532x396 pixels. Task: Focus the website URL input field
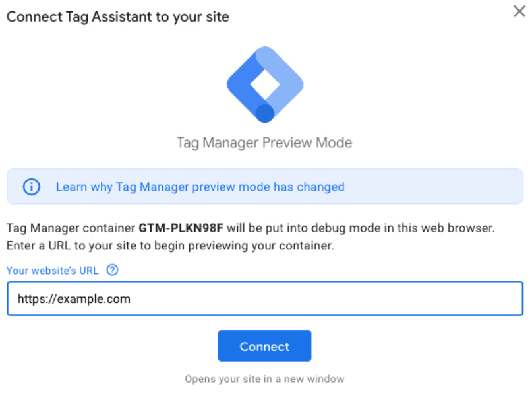coord(265,298)
